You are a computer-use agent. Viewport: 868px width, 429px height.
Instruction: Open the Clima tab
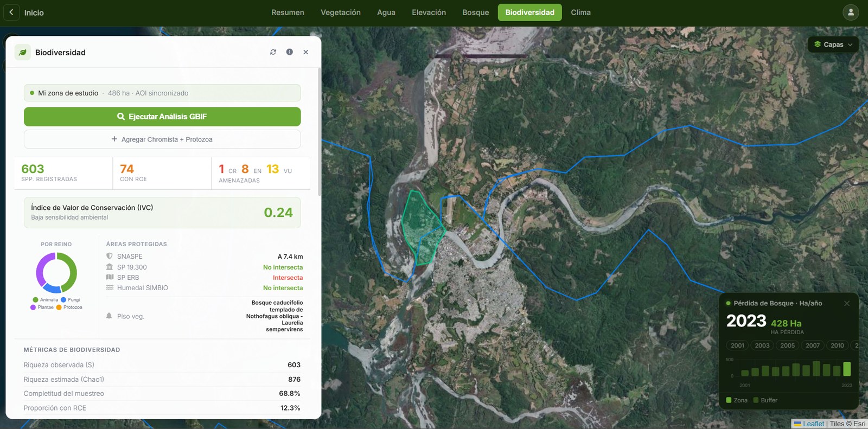click(x=580, y=12)
